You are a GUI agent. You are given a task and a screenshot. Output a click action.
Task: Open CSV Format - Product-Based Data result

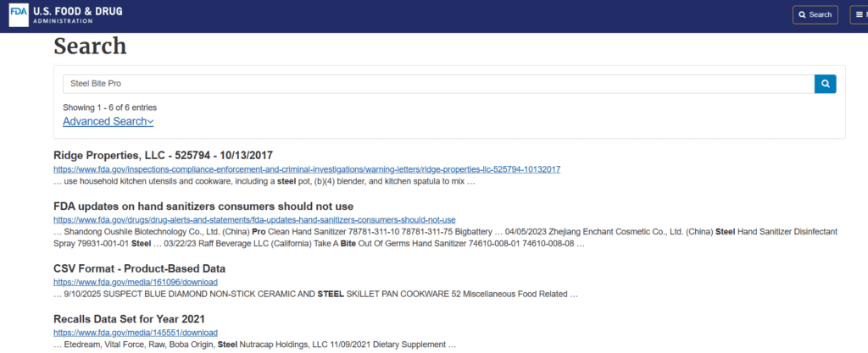140,269
